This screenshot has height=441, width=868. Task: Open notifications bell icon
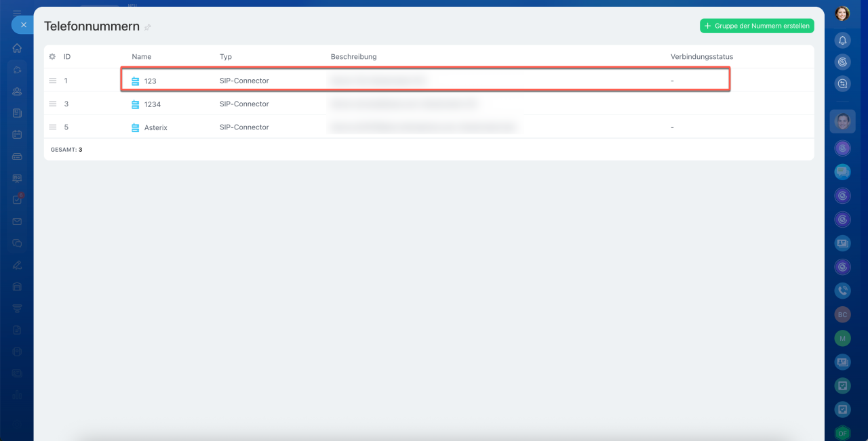click(x=842, y=41)
